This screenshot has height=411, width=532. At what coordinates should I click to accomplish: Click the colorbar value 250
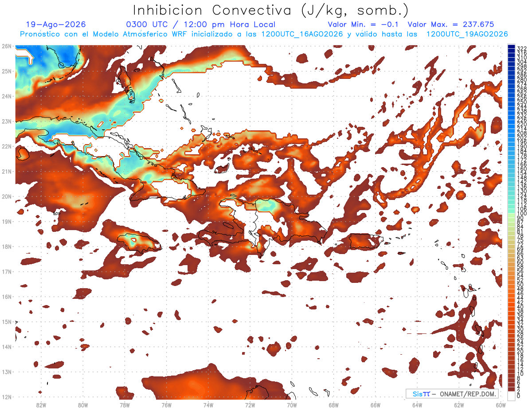(522, 102)
